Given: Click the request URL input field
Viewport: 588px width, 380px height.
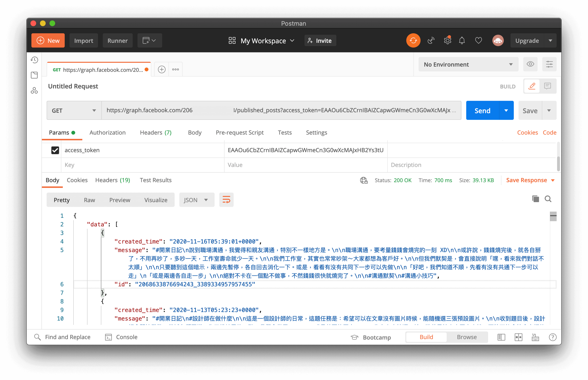Looking at the screenshot, I should tap(281, 110).
